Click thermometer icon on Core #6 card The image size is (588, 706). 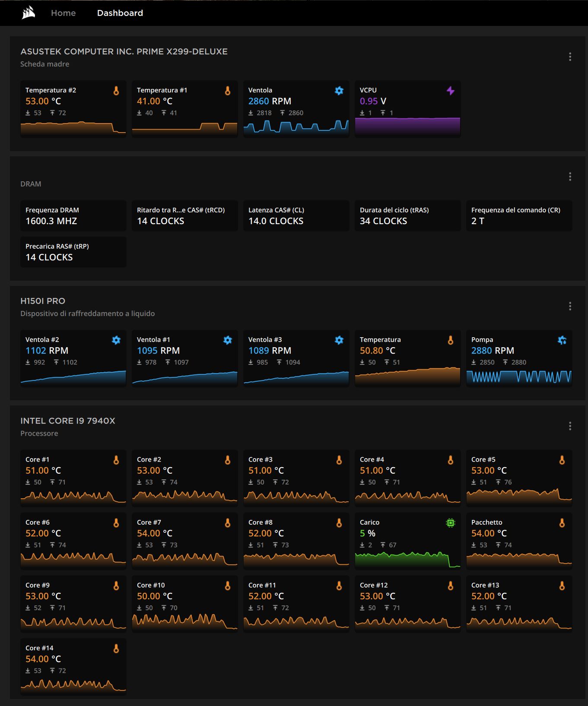click(116, 523)
